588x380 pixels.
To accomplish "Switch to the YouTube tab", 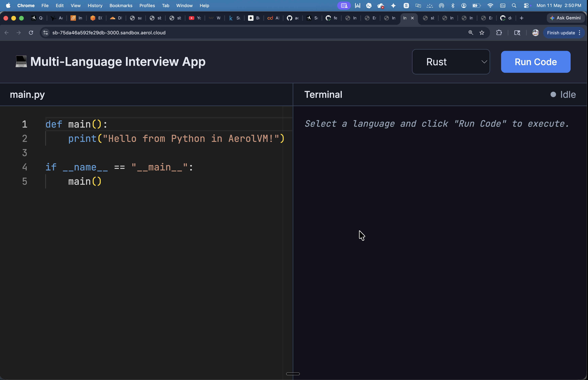I will [x=195, y=18].
